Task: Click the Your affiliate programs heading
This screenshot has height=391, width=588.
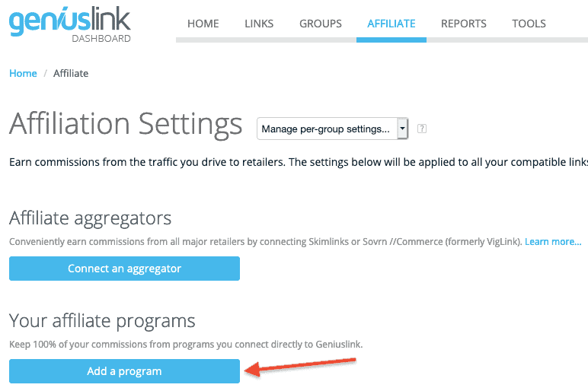Action: [102, 321]
